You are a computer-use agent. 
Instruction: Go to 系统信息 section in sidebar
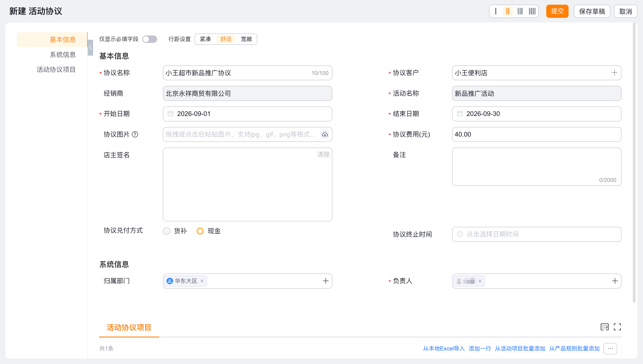(x=63, y=55)
